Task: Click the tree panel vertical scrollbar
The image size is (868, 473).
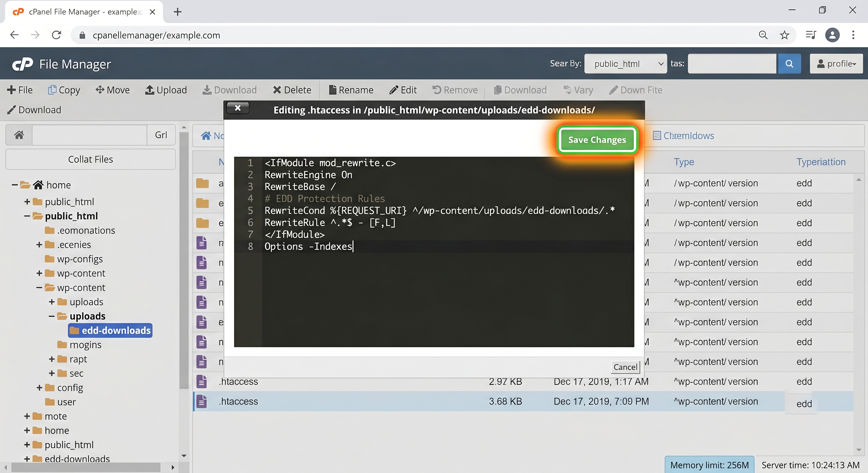Action: point(184,261)
